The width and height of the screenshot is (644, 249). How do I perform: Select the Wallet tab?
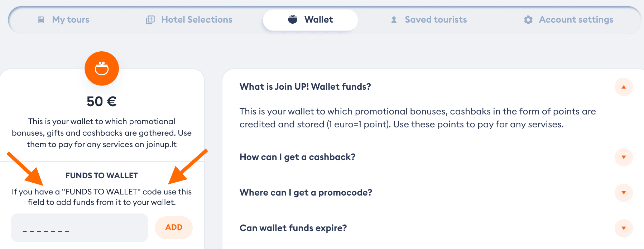click(x=310, y=20)
